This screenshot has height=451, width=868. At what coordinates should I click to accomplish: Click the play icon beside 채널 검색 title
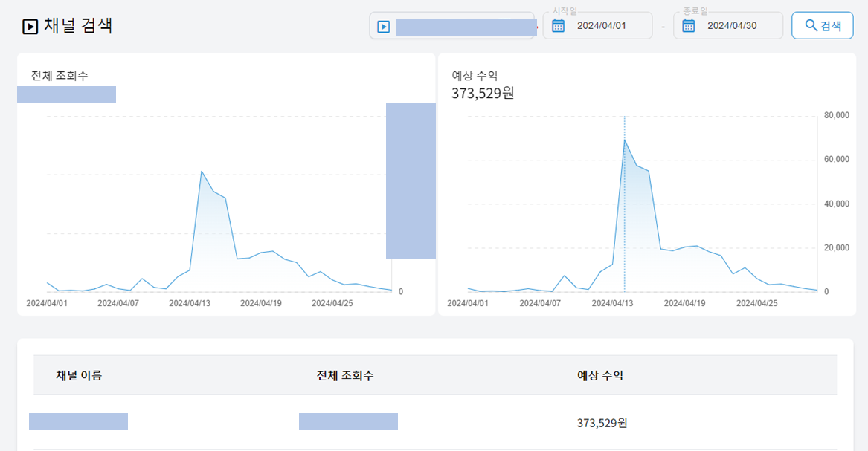[30, 27]
